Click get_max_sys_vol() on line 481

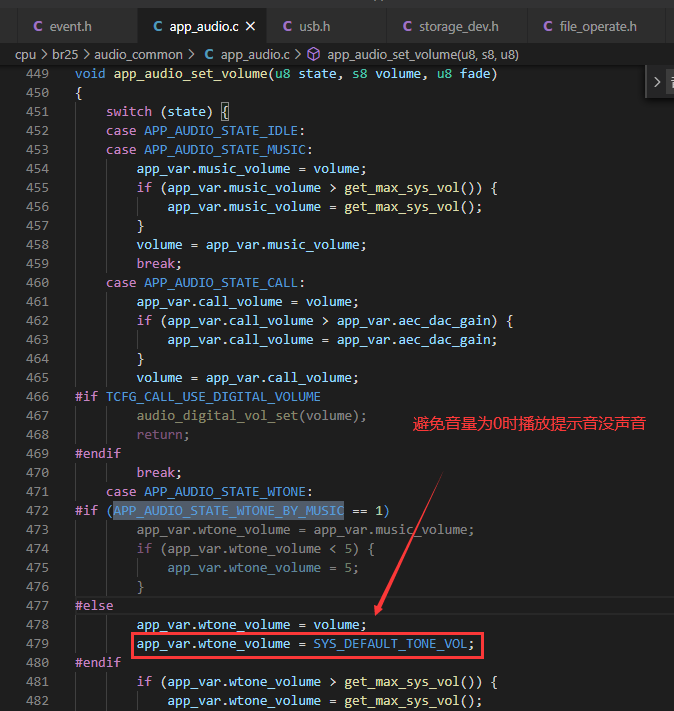(410, 682)
